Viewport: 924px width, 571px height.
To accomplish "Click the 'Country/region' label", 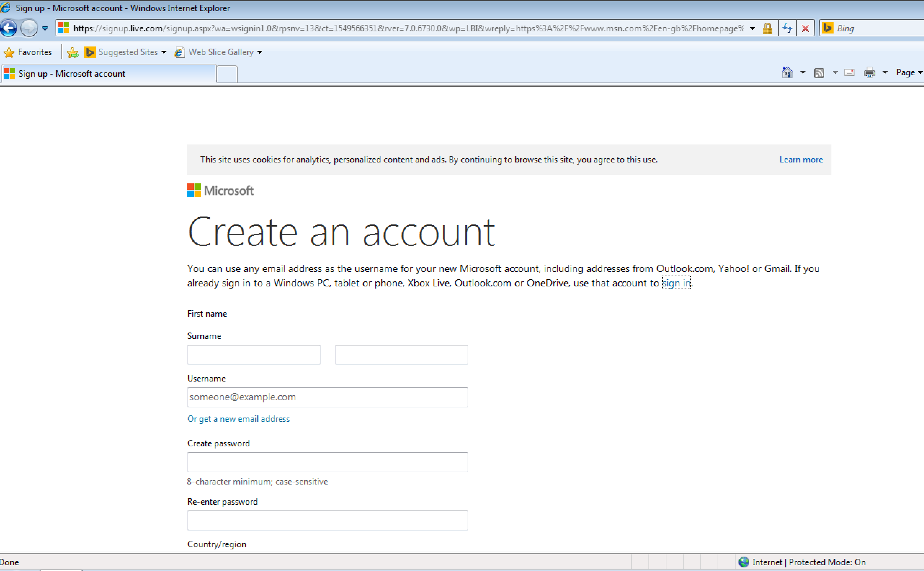I will [x=217, y=544].
